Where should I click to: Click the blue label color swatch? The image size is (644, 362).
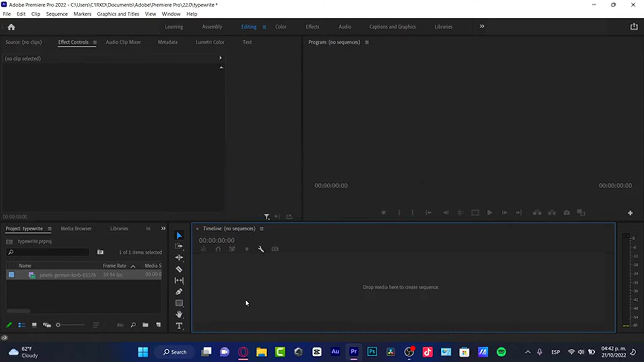click(11, 275)
